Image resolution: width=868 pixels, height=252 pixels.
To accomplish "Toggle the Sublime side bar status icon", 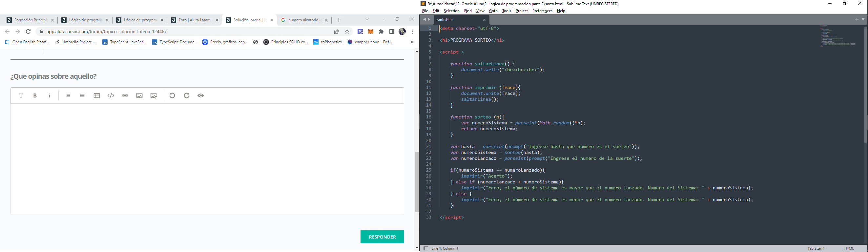I will click(x=425, y=249).
